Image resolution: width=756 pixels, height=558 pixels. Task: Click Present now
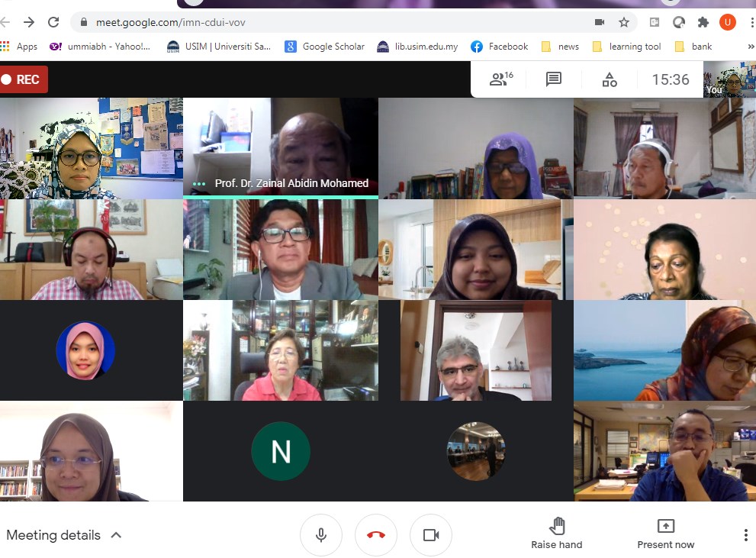(666, 534)
